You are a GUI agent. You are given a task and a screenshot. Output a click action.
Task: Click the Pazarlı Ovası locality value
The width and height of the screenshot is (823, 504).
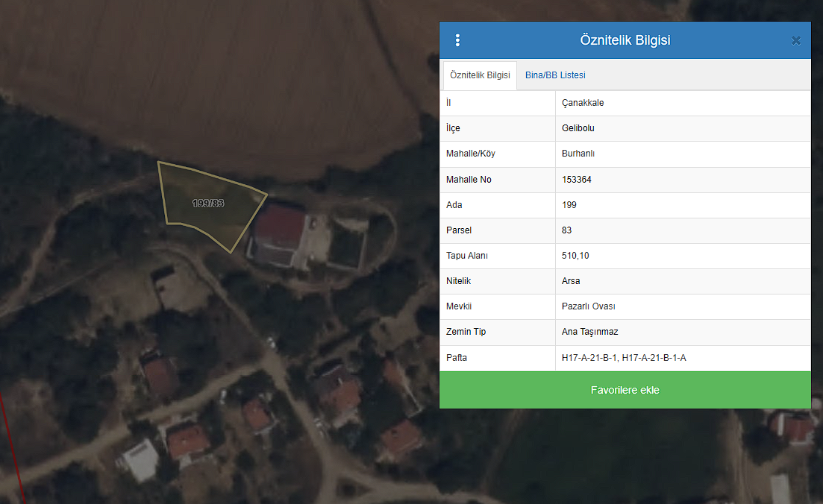pyautogui.click(x=588, y=306)
